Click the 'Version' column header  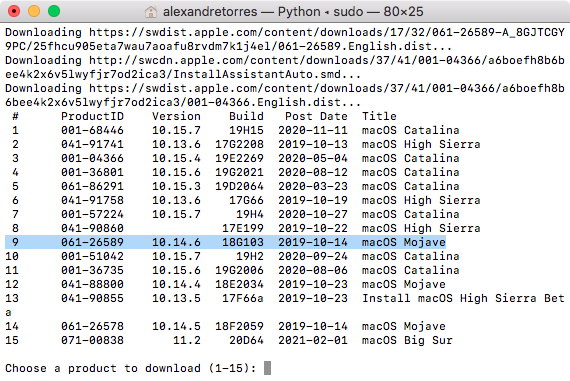tap(176, 116)
